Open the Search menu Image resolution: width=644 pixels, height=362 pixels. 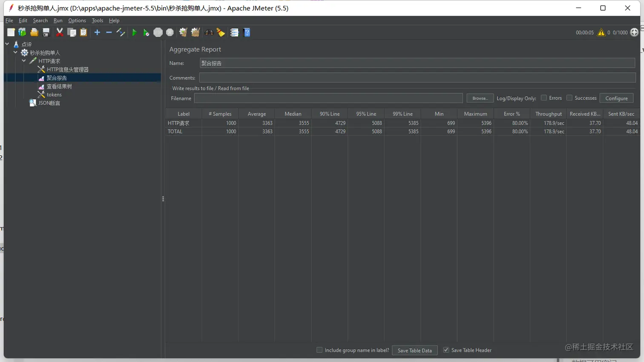[x=40, y=20]
